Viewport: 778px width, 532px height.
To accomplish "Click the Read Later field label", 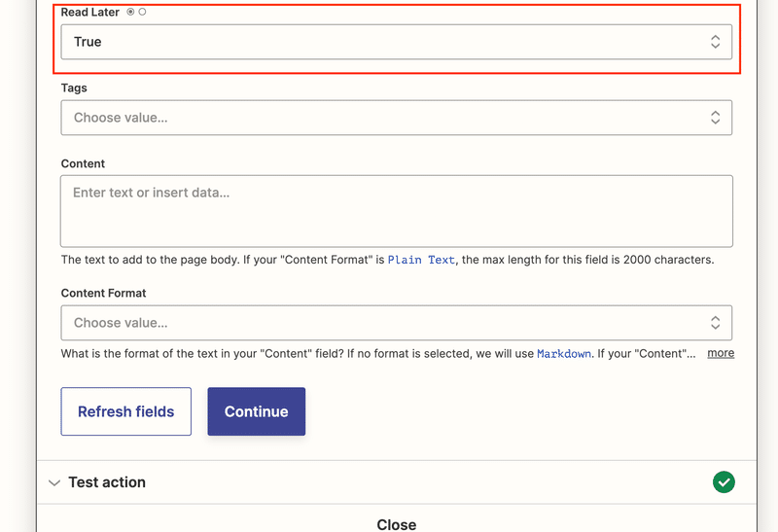I will (90, 13).
